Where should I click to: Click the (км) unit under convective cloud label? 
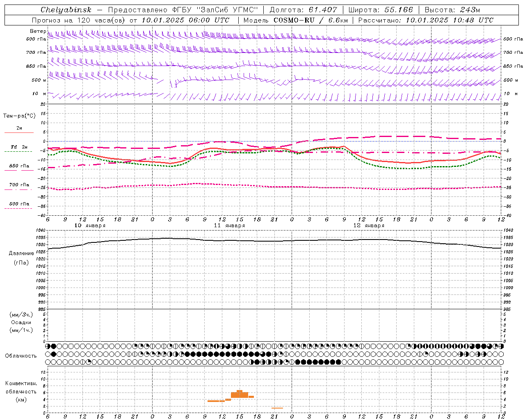21,399
